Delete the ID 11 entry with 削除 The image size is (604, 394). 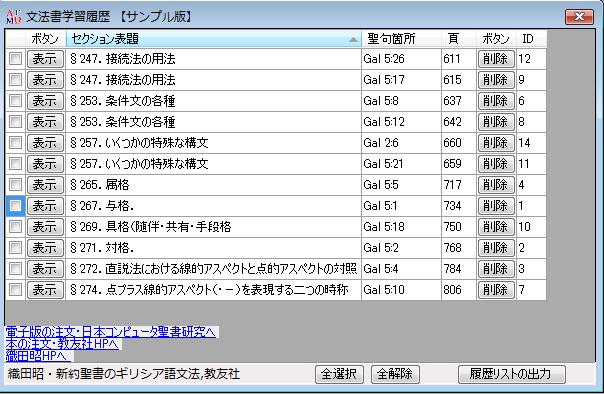(x=496, y=164)
